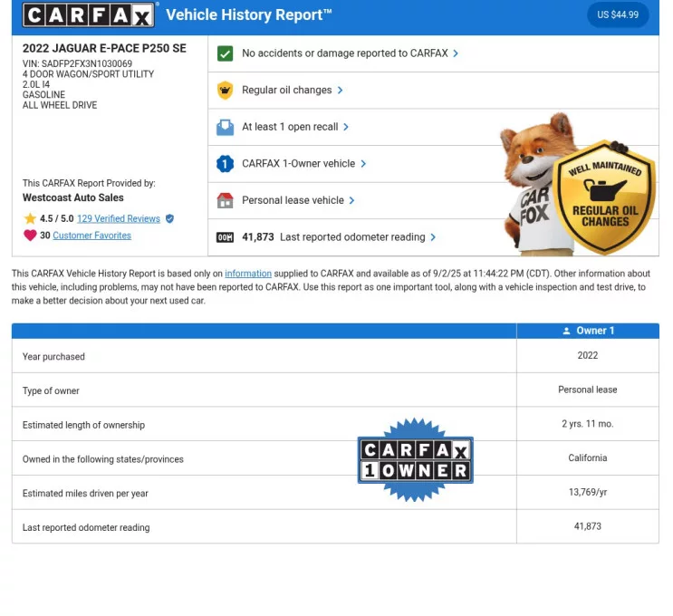The width and height of the screenshot is (673, 616).
Task: Click the personal lease house icon
Action: (226, 200)
